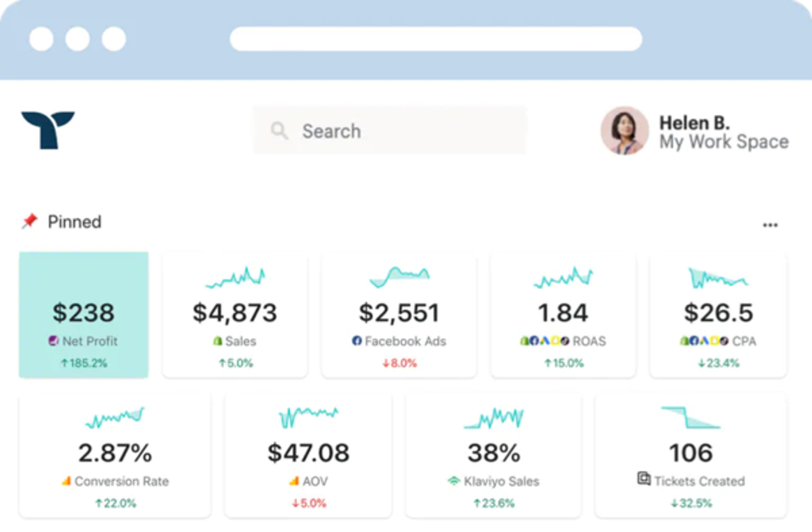Open the $238 Net Profit card

tap(84, 315)
